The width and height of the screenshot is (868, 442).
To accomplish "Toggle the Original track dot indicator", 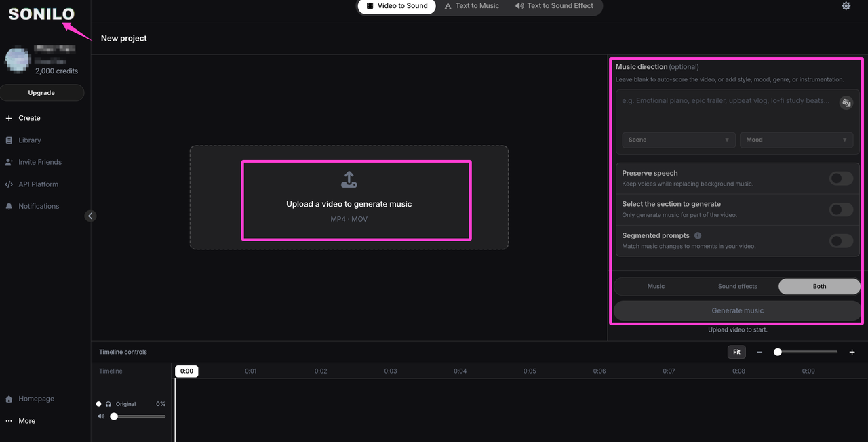I will point(98,404).
